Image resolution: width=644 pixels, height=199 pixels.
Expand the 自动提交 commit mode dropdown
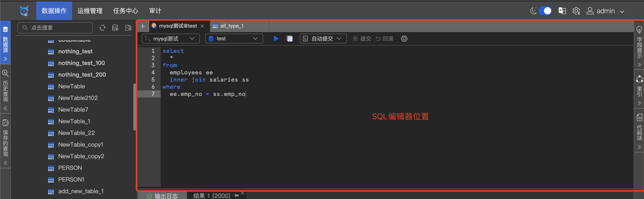click(323, 39)
